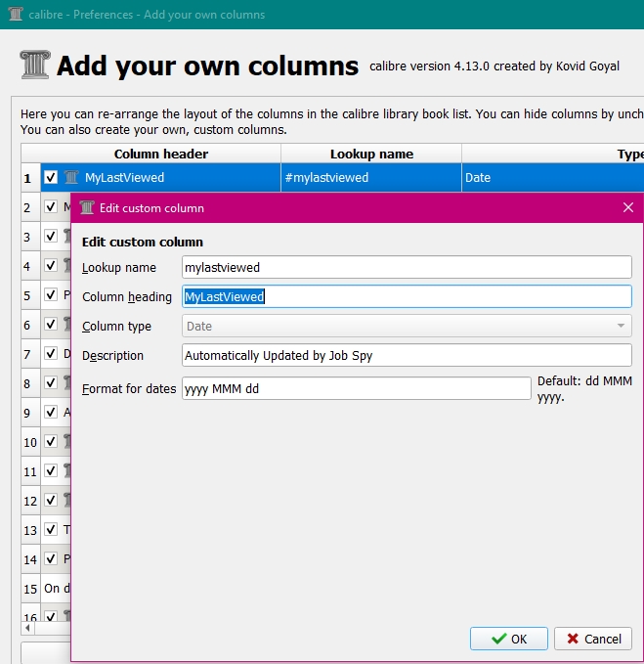The width and height of the screenshot is (644, 664).
Task: Click the column icon beside MyLastViewed row
Action: click(x=70, y=178)
